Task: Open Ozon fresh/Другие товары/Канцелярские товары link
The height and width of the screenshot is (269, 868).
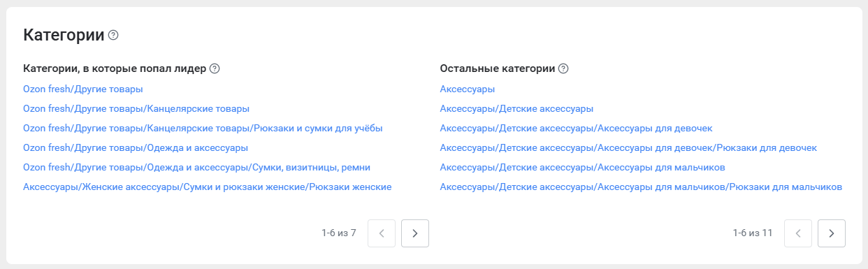Action: point(136,108)
